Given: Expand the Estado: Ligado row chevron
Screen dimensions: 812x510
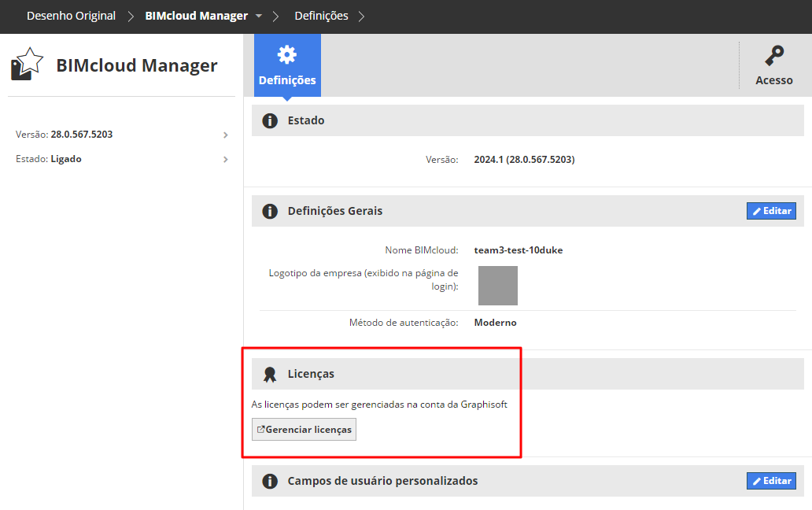Looking at the screenshot, I should pyautogui.click(x=225, y=160).
